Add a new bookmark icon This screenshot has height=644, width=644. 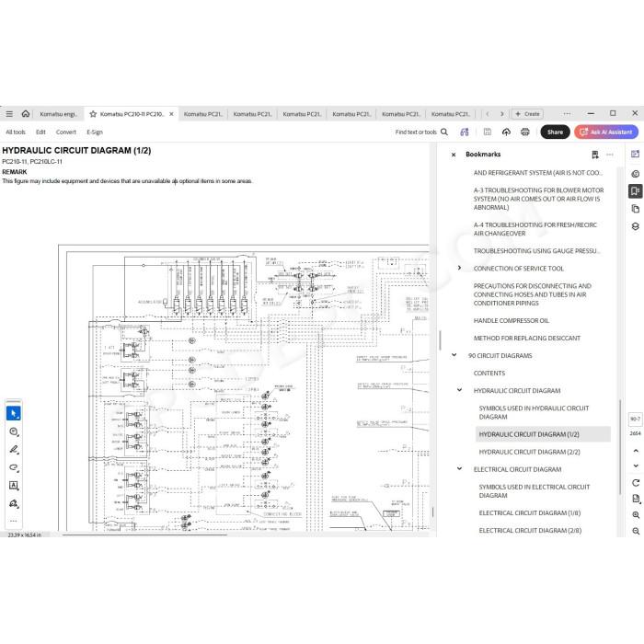pos(595,155)
